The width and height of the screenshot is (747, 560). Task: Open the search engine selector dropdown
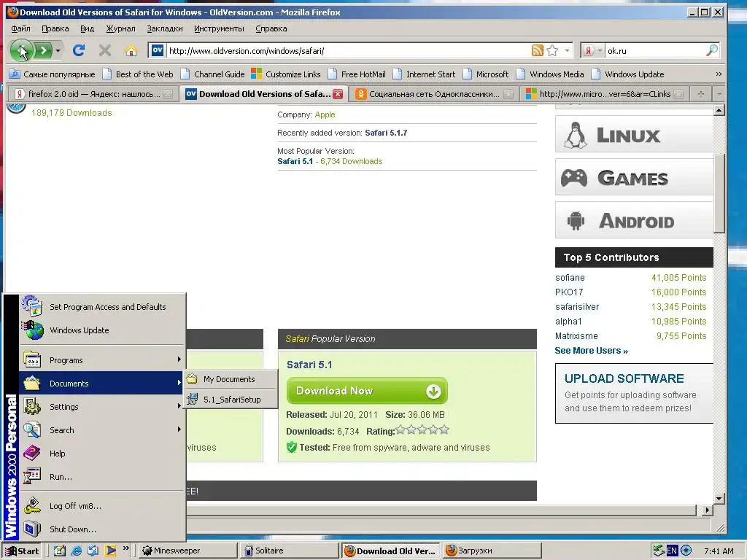tap(600, 50)
